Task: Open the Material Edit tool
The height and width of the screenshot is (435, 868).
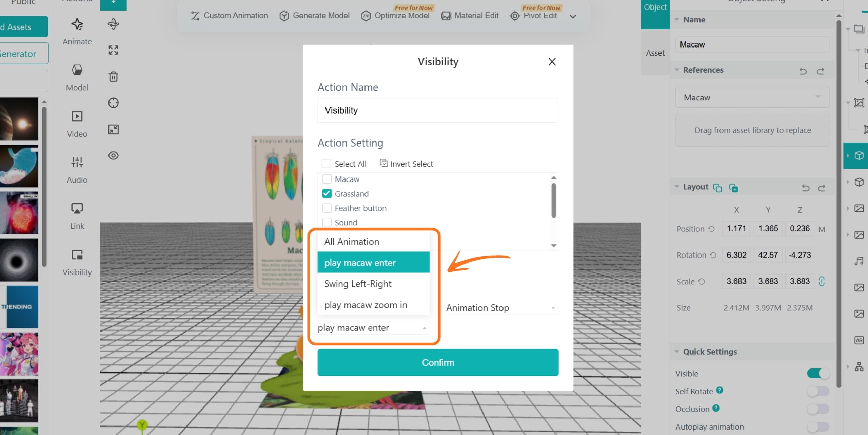Action: click(x=470, y=16)
